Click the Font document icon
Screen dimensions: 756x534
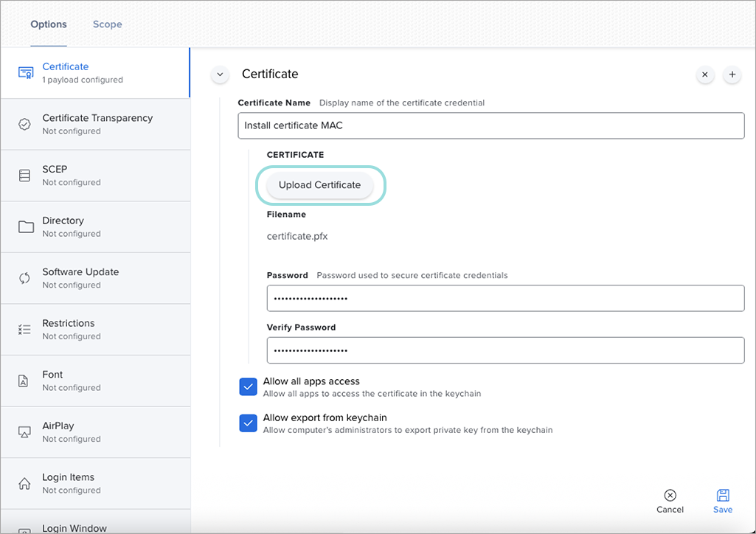(x=25, y=381)
